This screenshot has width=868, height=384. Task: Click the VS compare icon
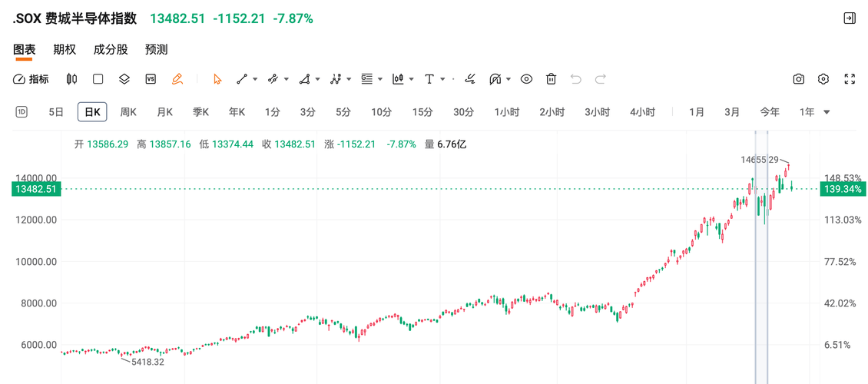[x=151, y=79]
